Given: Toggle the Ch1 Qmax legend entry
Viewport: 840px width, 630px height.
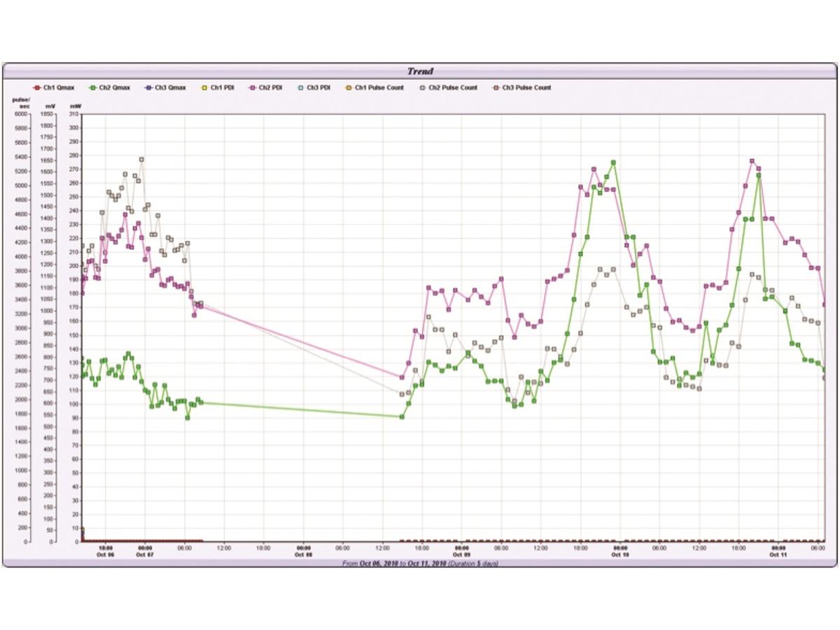Looking at the screenshot, I should tap(53, 87).
